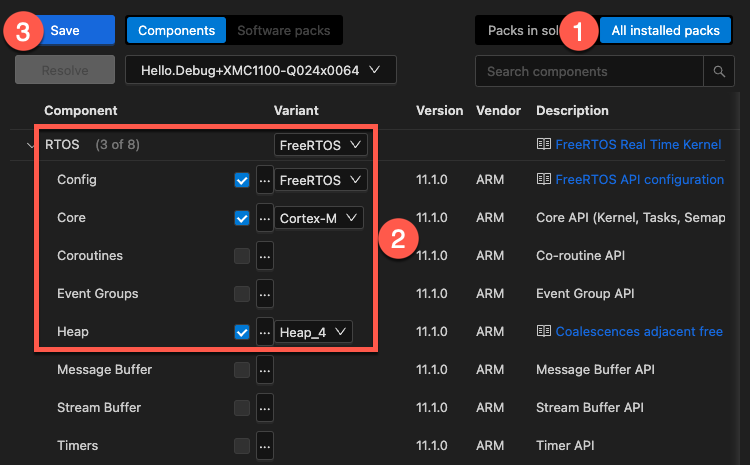Open the Heap_4 variant dropdown
The image size is (750, 465).
(x=314, y=332)
